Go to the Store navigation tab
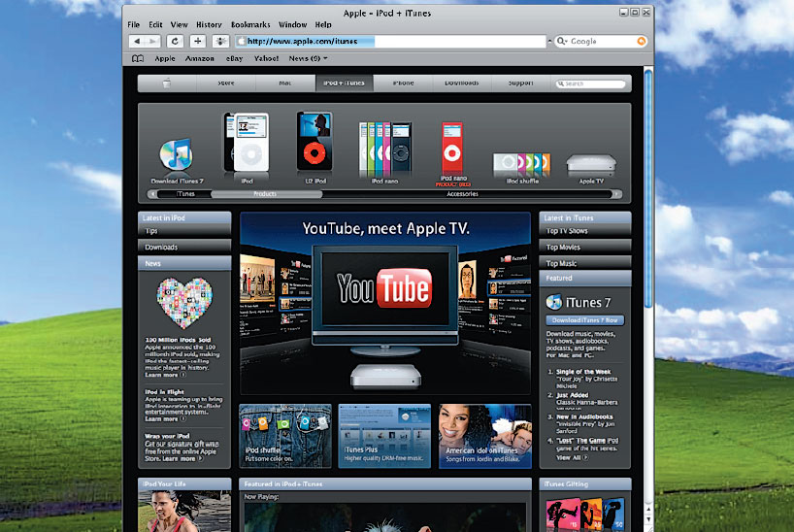Viewport: 794px width, 532px height. click(226, 83)
